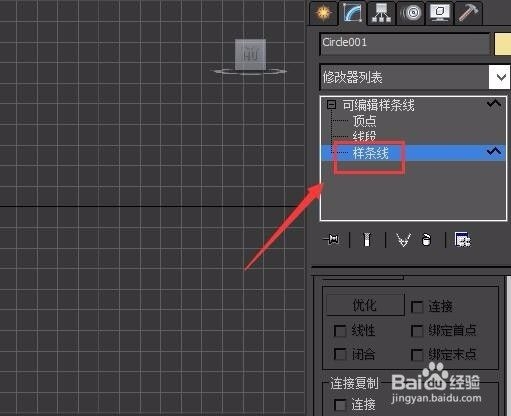The width and height of the screenshot is (511, 416).
Task: Open the 修改器列表 dropdown
Action: pyautogui.click(x=415, y=77)
